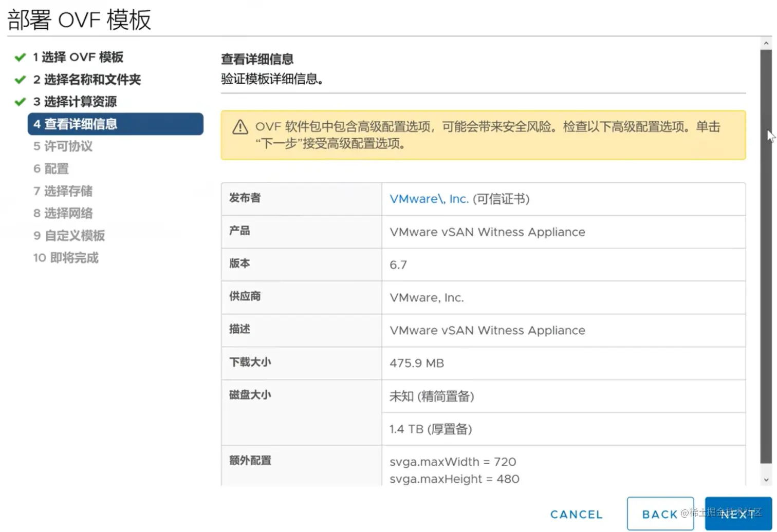Click the 发布者 row label

(245, 198)
